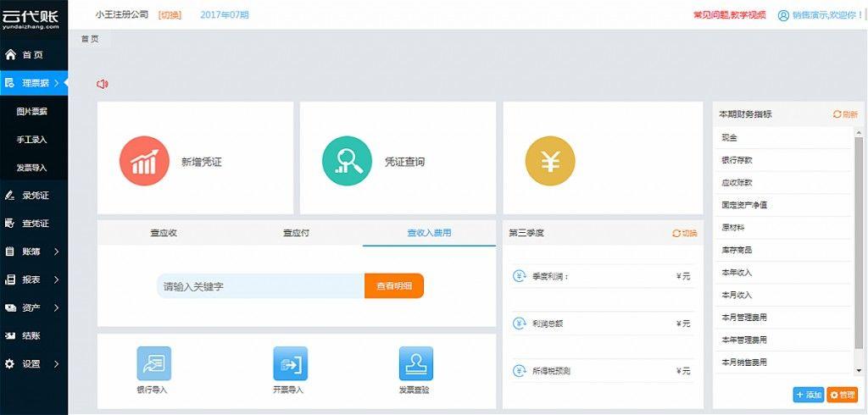868x415 pixels.
Task: Open the green 凭证查询 magnifier icon
Action: 347,161
